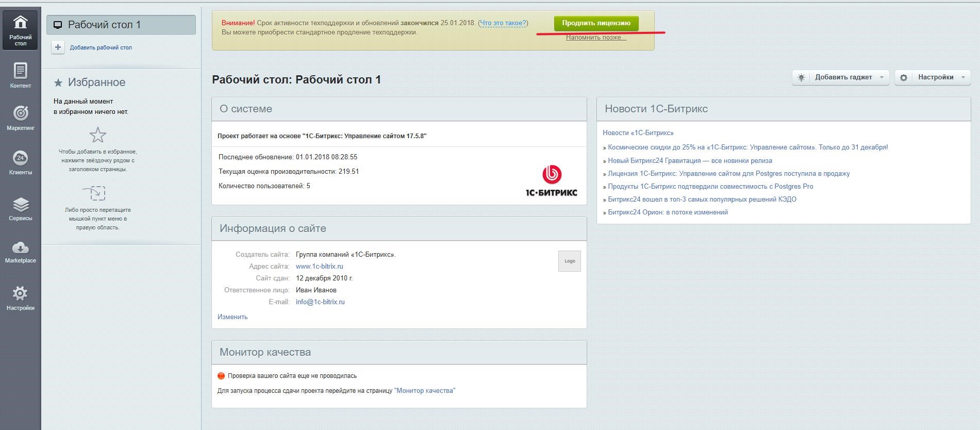The image size is (980, 430).
Task: Open the совместимость с Postgres Pro news
Action: point(710,187)
